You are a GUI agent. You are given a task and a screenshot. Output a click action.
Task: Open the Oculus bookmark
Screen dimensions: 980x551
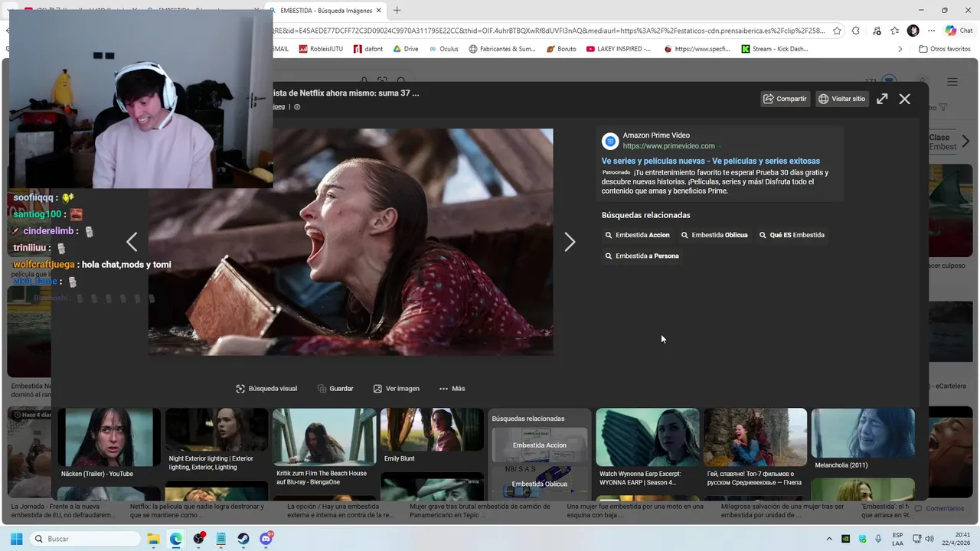click(x=443, y=49)
